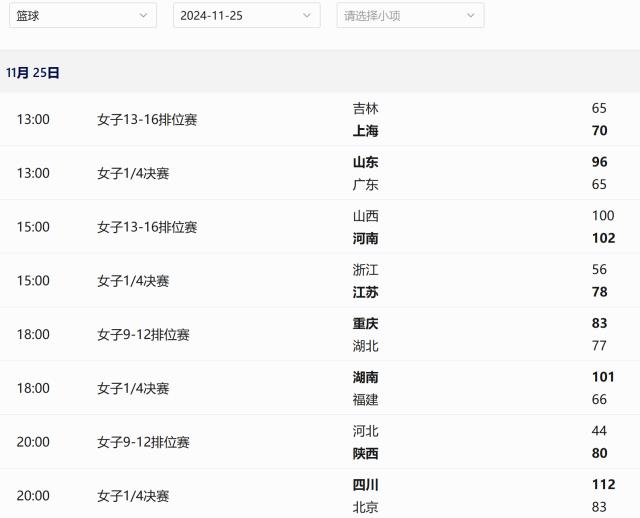Click 山西's score of 100
Screen dimensions: 640x518
coord(603,216)
